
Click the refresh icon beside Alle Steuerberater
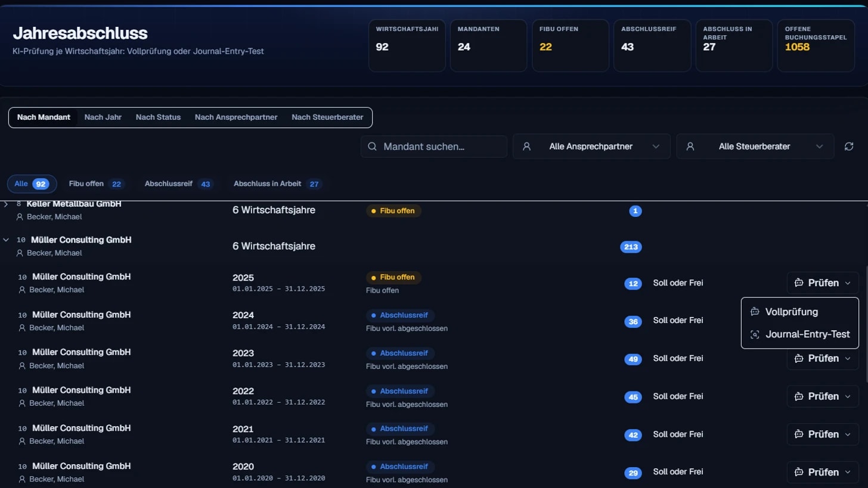click(x=849, y=147)
